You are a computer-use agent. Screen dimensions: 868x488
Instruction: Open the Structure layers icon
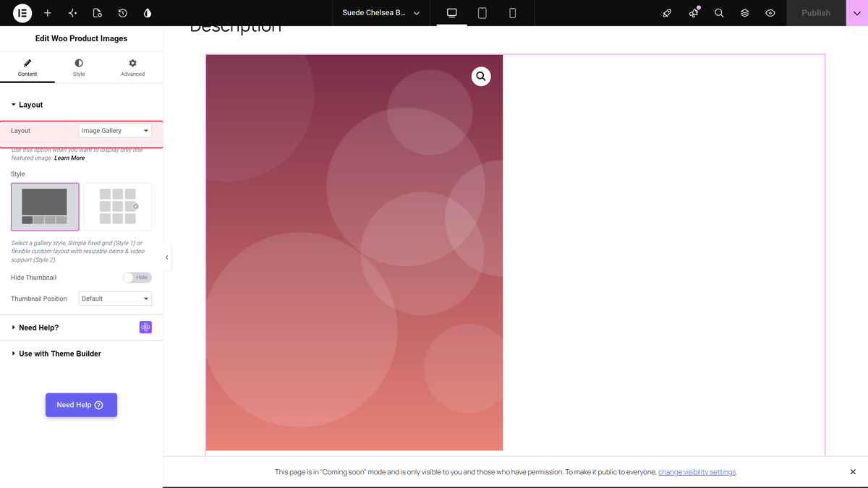[745, 13]
